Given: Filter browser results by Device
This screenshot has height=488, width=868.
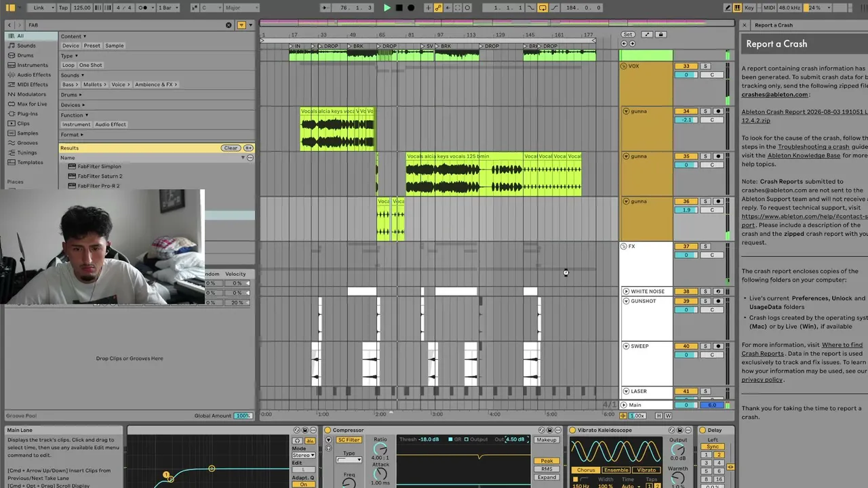Looking at the screenshot, I should click(71, 45).
